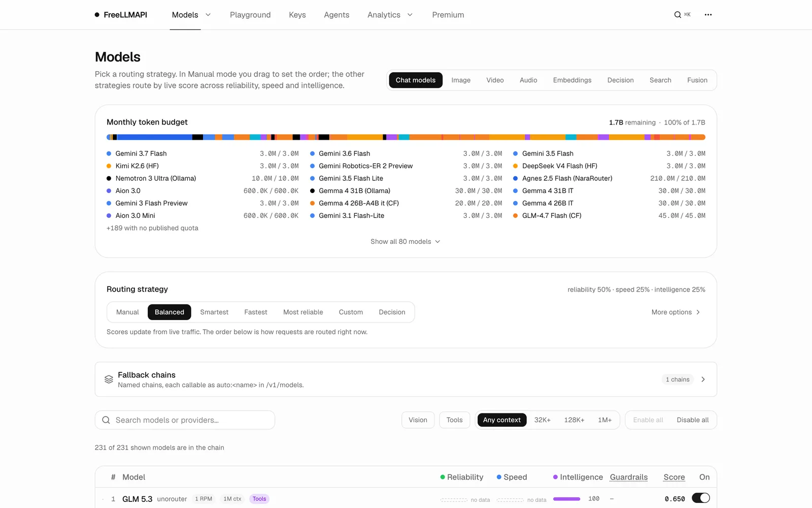Expand the Models nav dropdown chevron
This screenshot has height=508, width=812.
click(x=208, y=15)
